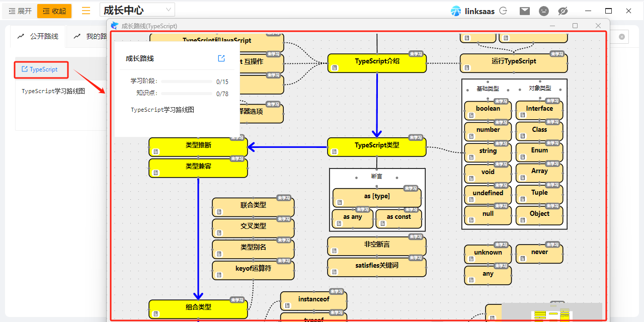Click the 联合类型 node
644x322 pixels.
pyautogui.click(x=253, y=207)
